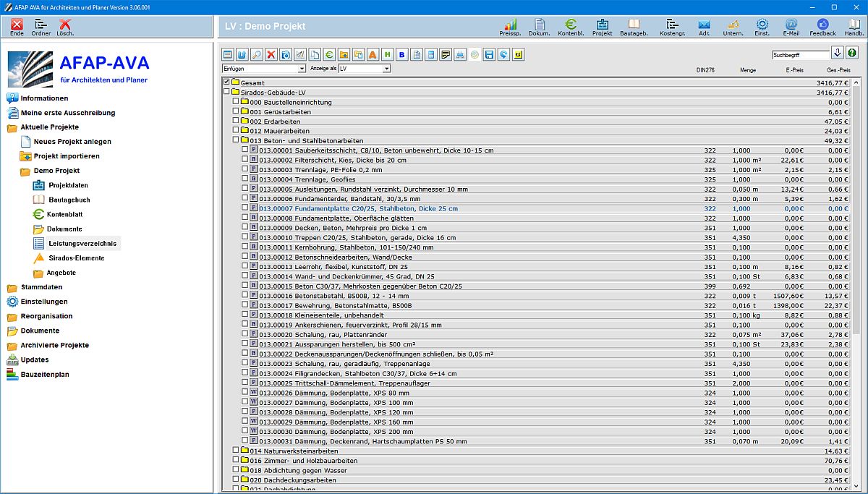
Task: Select row 013.00007 Fundamentplatte C20/25
Action: (545, 208)
